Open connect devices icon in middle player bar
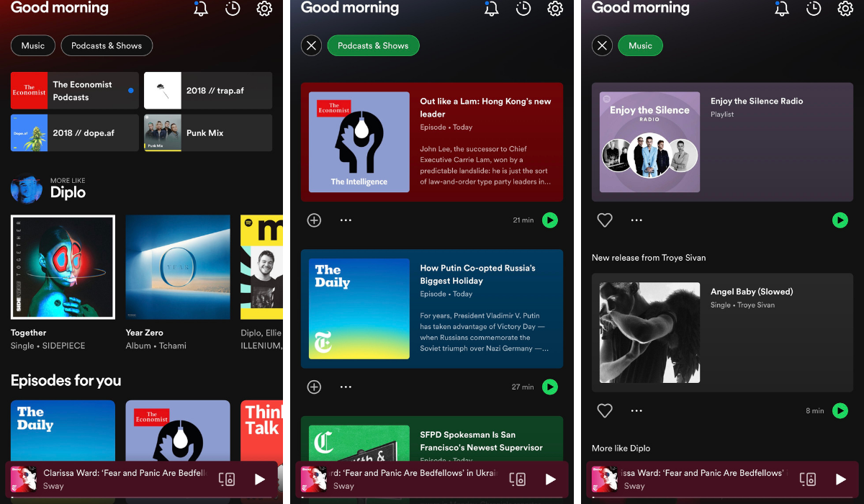This screenshot has height=504, width=864. tap(517, 479)
